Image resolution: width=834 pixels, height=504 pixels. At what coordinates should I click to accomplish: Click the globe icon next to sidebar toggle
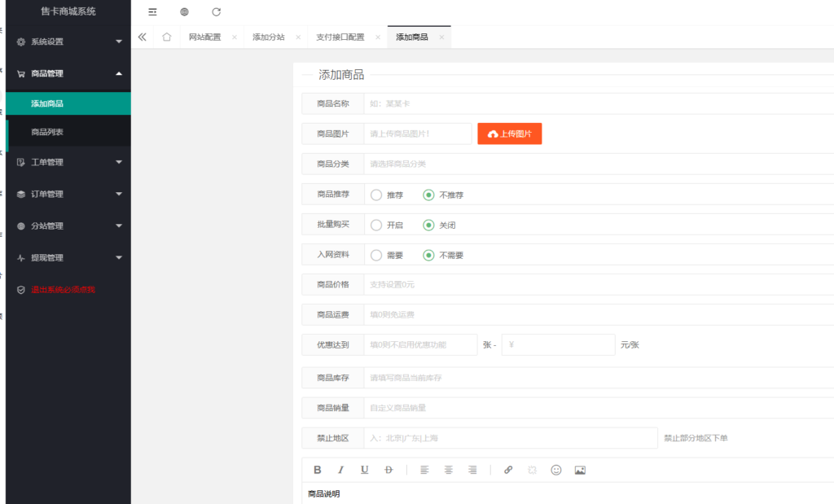pos(184,12)
